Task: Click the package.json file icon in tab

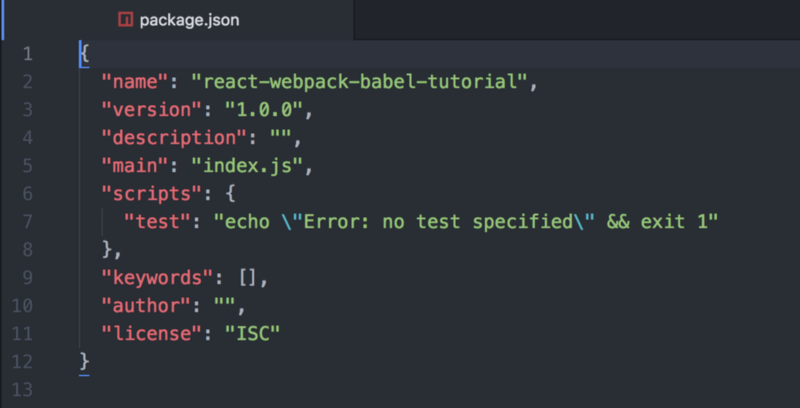Action: tap(126, 20)
